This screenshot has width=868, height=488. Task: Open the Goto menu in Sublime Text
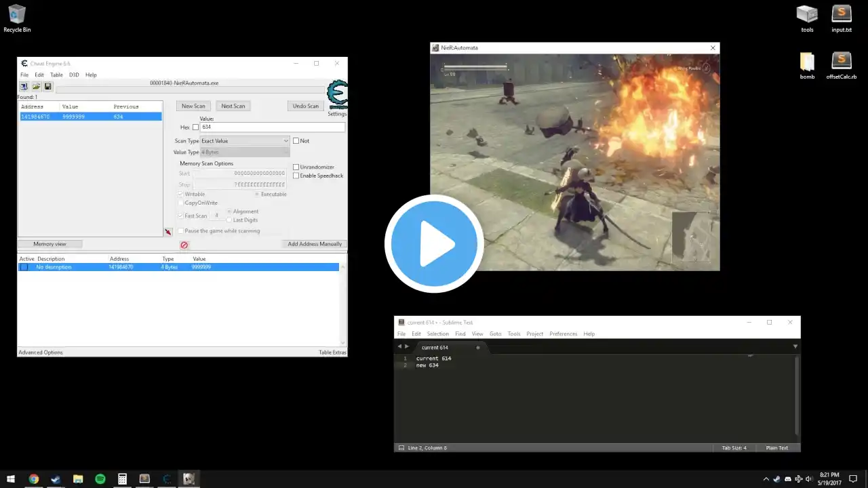pyautogui.click(x=495, y=333)
